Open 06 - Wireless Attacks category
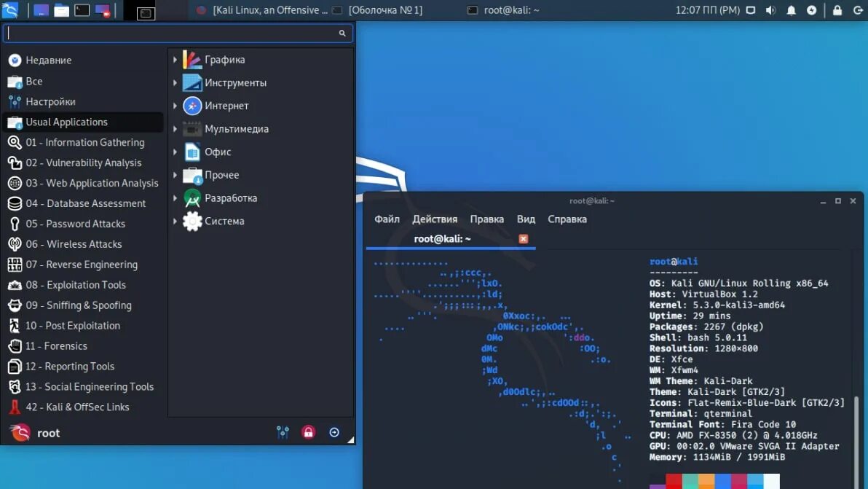This screenshot has height=489, width=868. click(x=83, y=244)
